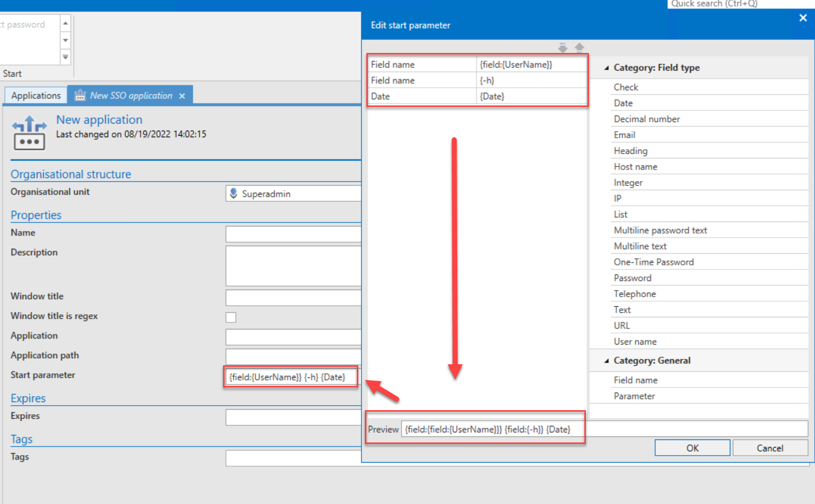Confirm with the OK button

click(x=692, y=448)
